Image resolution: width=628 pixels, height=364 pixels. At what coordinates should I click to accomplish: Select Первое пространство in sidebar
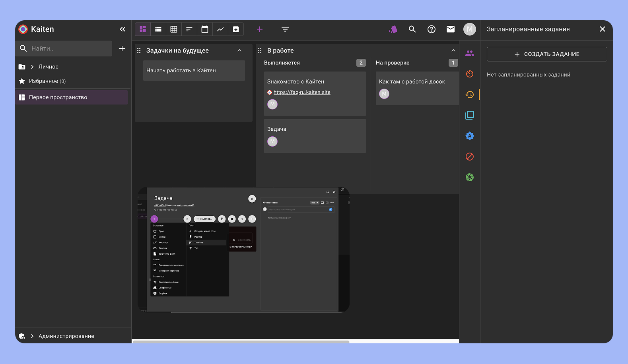(x=58, y=97)
